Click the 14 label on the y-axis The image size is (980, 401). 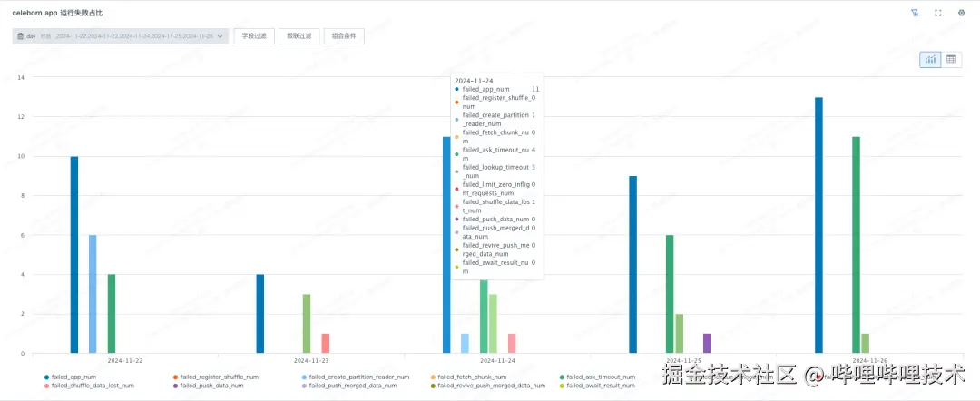point(21,77)
